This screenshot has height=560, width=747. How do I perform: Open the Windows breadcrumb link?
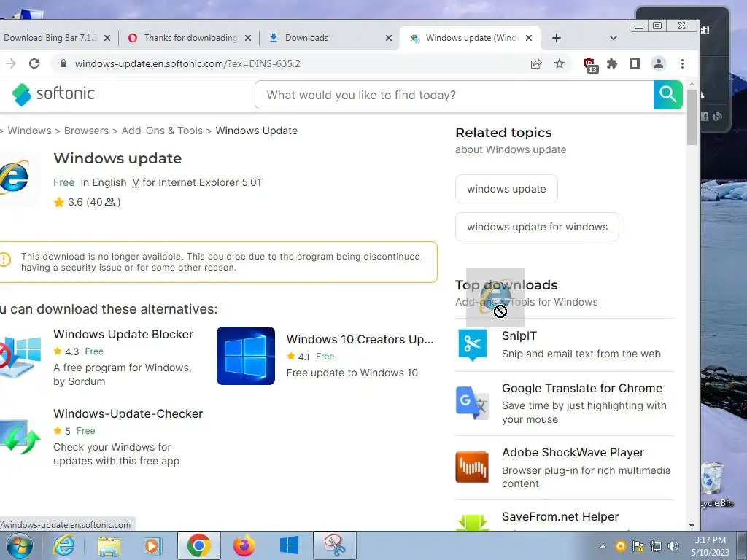pos(29,131)
